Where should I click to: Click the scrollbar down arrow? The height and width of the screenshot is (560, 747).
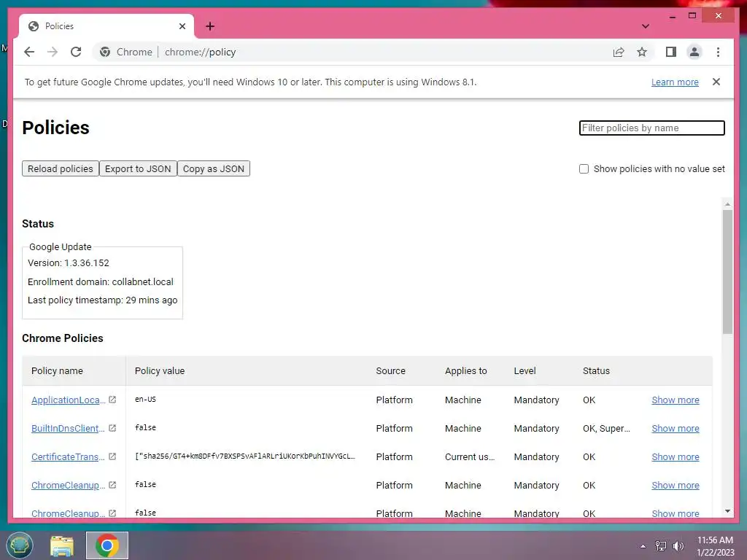coord(727,511)
